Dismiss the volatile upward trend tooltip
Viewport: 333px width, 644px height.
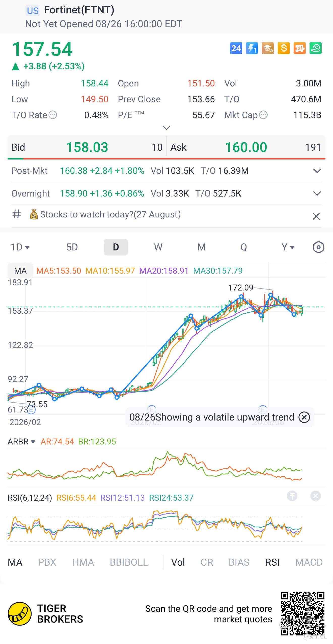pos(304,417)
